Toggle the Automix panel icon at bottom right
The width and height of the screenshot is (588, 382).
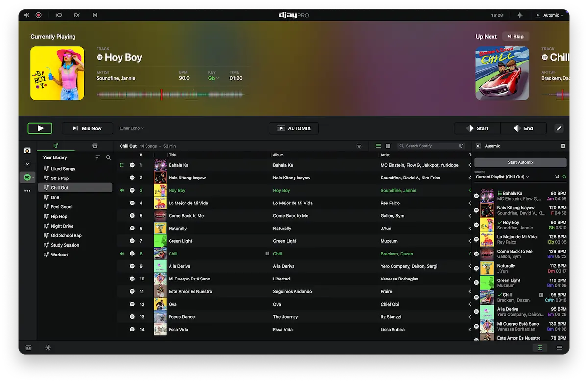540,348
